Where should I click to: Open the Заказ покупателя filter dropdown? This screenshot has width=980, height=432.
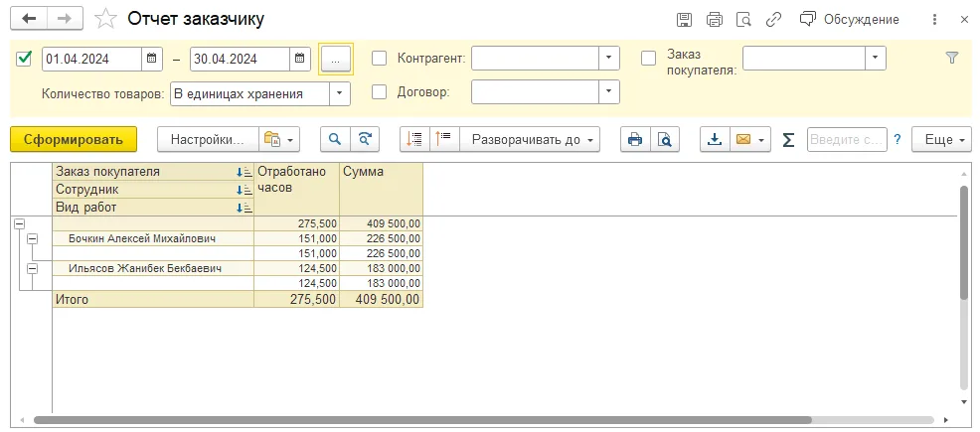[x=876, y=58]
